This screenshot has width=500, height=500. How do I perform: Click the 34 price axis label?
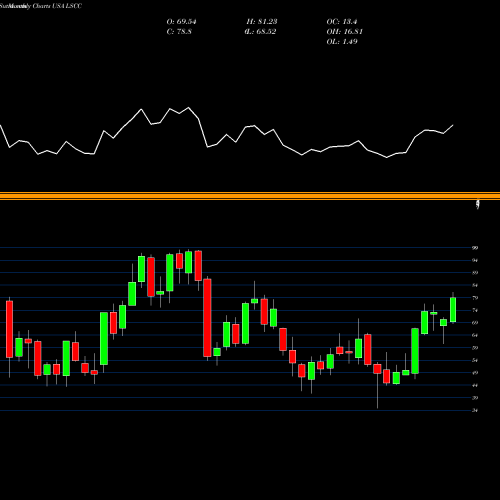(x=475, y=410)
